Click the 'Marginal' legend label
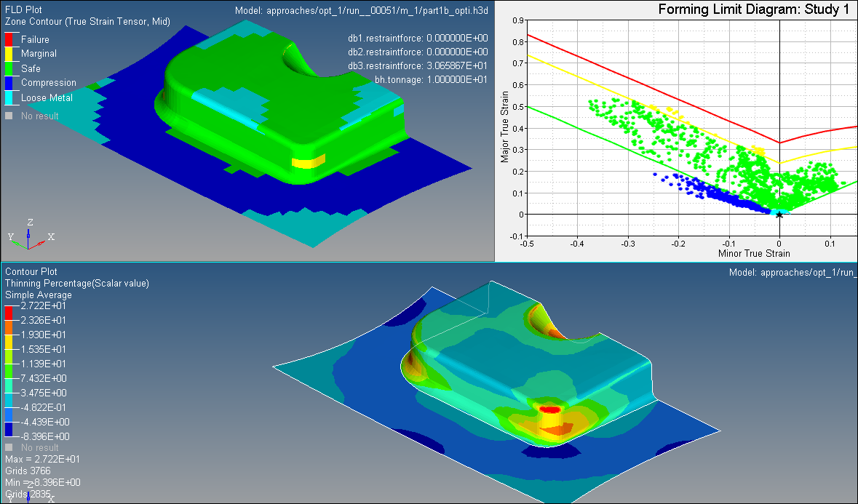The height and width of the screenshot is (504, 858). click(39, 54)
